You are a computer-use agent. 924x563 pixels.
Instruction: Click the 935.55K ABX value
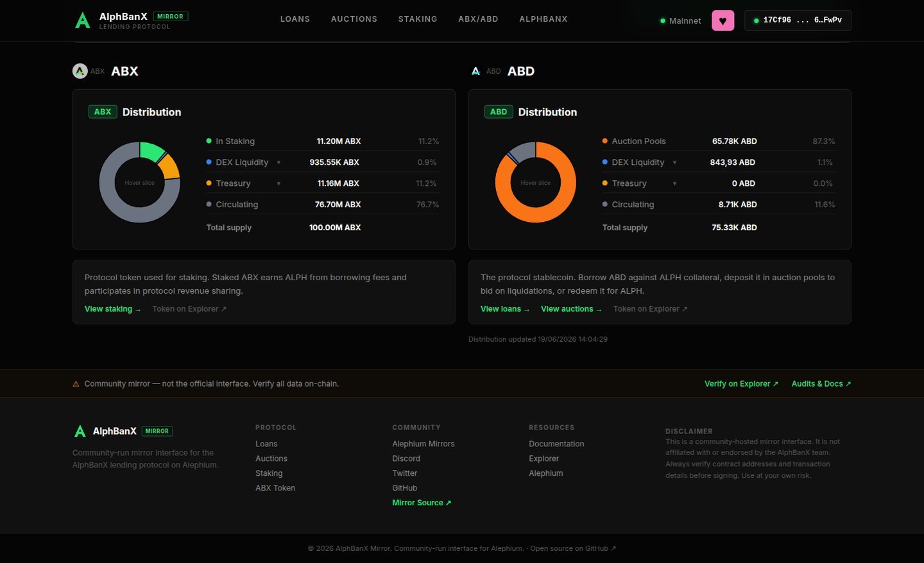click(334, 162)
